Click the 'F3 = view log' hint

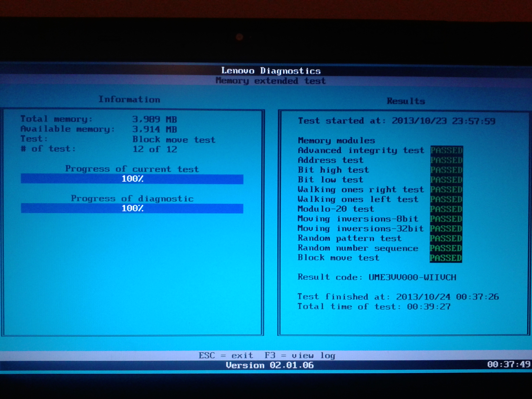tap(300, 356)
